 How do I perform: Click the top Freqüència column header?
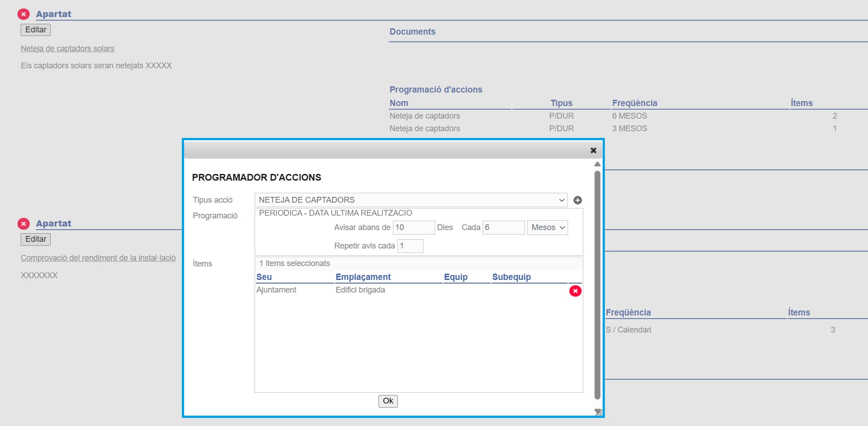[x=634, y=103]
